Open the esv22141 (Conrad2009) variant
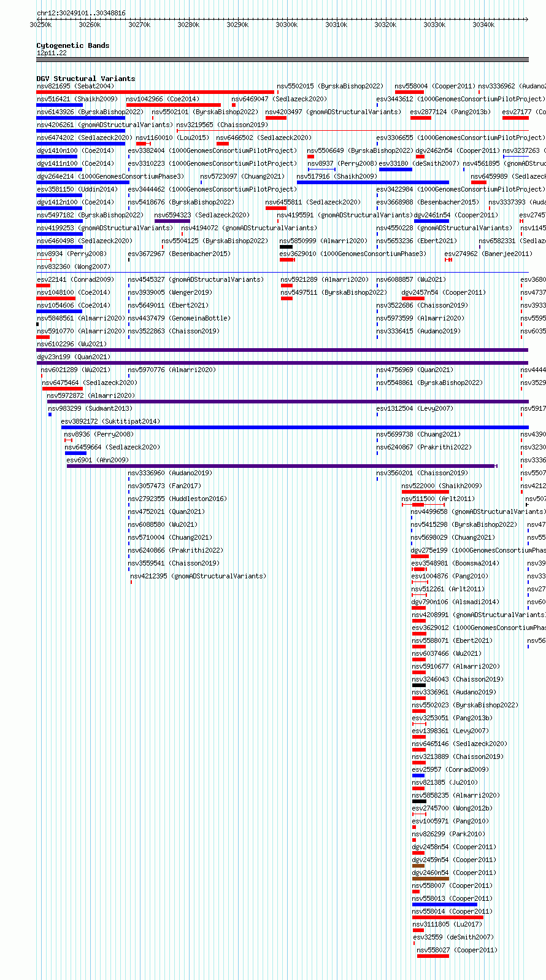Screen dimensions: 546x980 (x=75, y=279)
